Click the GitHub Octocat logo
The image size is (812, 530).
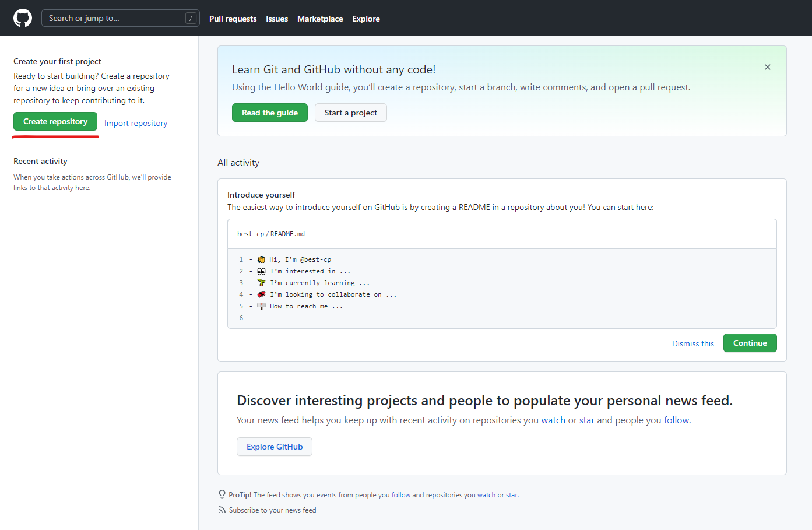pos(23,18)
